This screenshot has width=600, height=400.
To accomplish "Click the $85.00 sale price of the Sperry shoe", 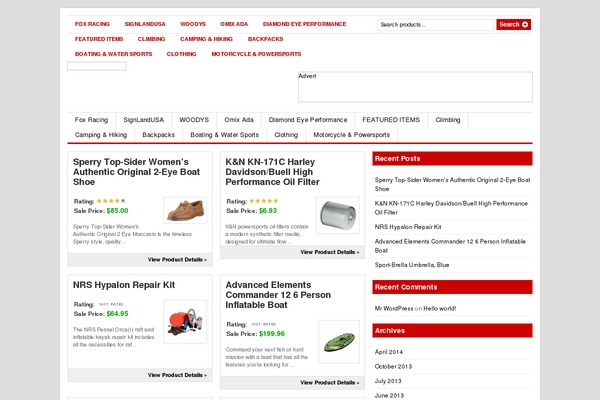I will tap(117, 211).
